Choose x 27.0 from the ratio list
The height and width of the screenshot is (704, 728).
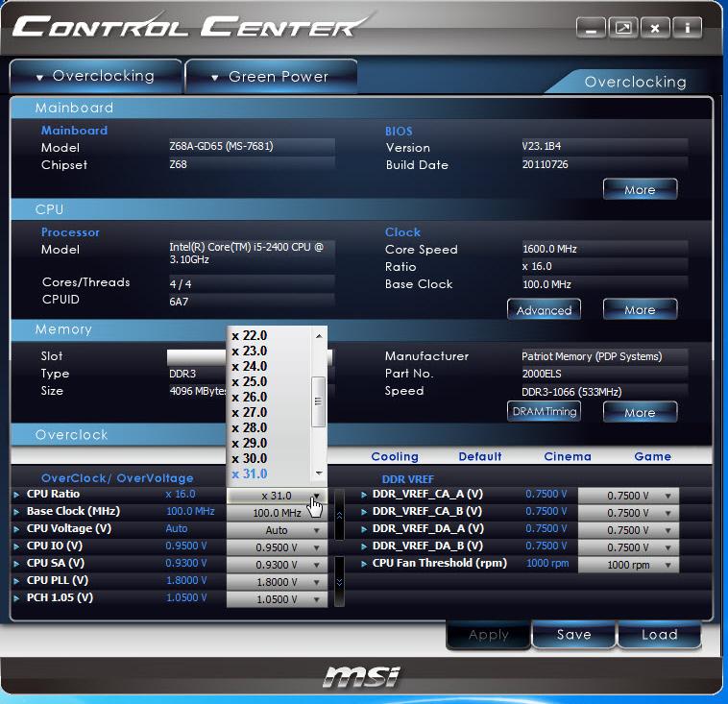click(x=250, y=412)
